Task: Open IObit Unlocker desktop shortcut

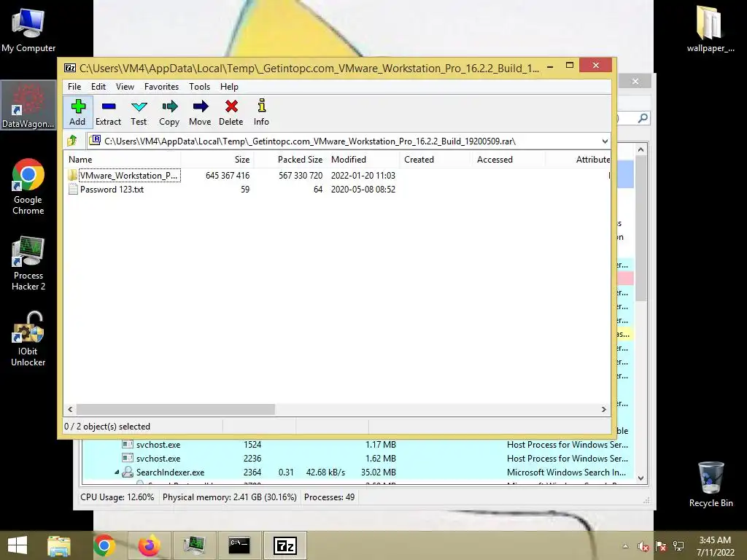Action: (28, 338)
